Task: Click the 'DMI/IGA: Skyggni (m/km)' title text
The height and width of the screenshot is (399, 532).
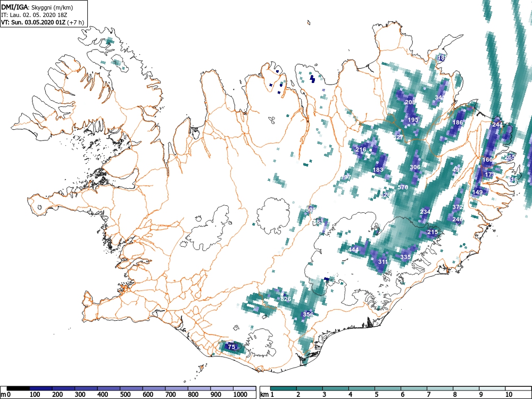Action: click(x=37, y=7)
